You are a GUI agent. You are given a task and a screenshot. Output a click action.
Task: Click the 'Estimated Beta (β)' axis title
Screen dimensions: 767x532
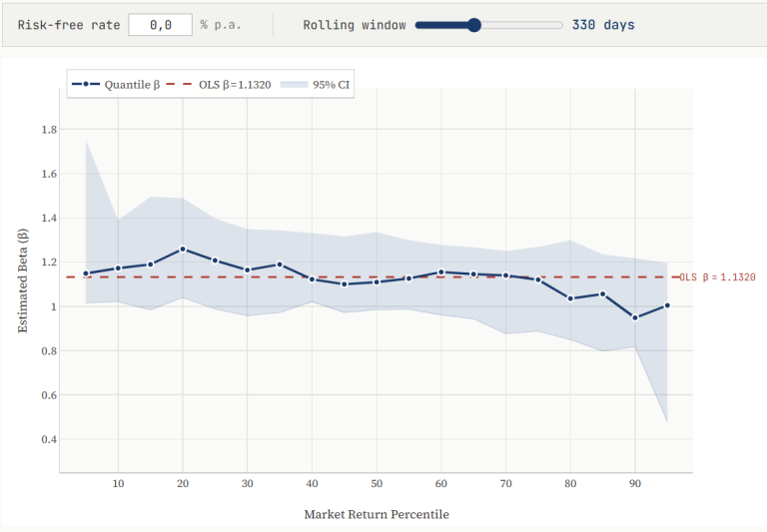[23, 280]
